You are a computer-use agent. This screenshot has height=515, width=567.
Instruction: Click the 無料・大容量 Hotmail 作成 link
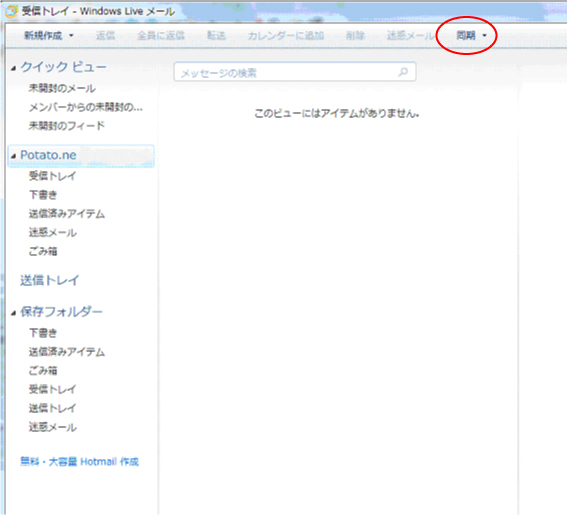tap(80, 461)
